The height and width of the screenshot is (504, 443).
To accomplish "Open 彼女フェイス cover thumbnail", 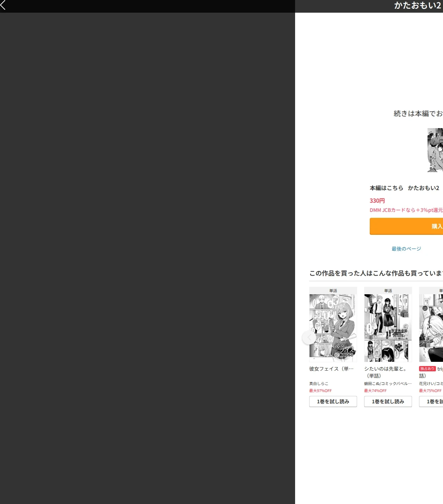I will click(x=333, y=328).
